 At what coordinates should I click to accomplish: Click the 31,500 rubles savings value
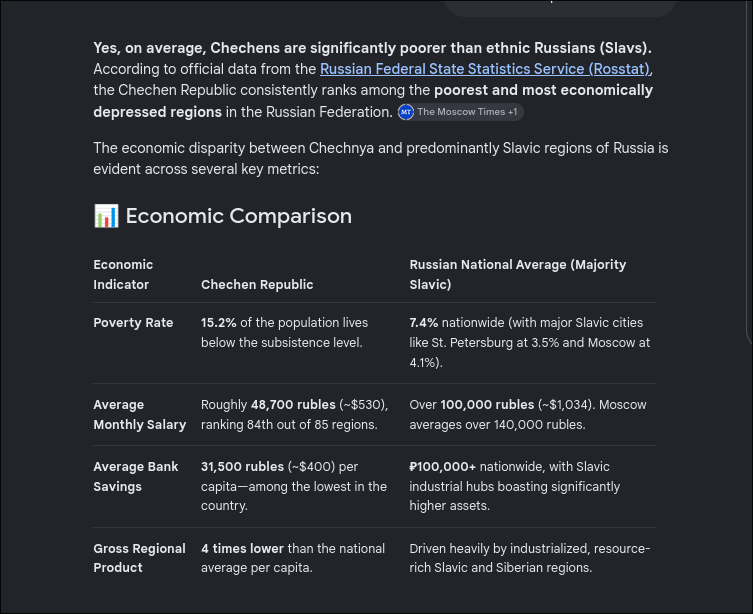pyautogui.click(x=243, y=467)
